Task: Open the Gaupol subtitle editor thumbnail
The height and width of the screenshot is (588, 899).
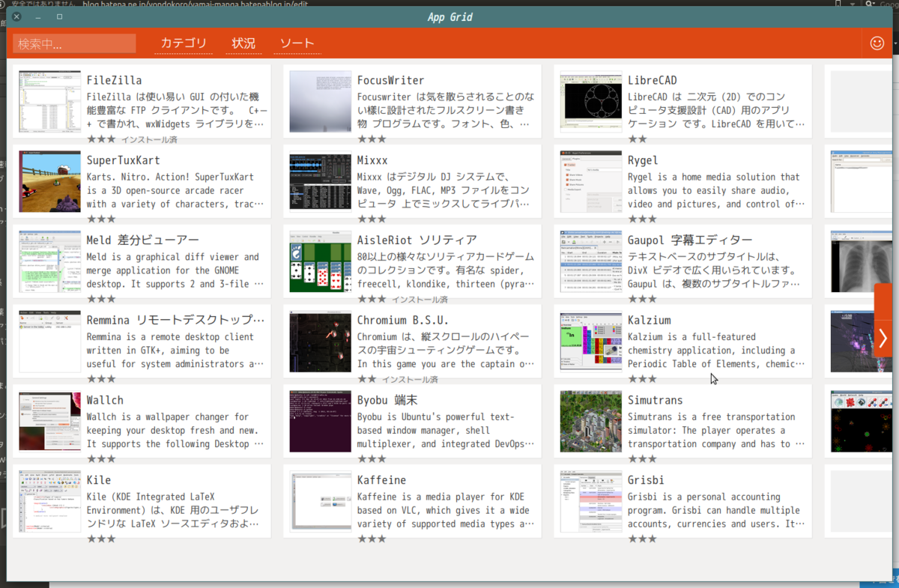Action: [591, 261]
